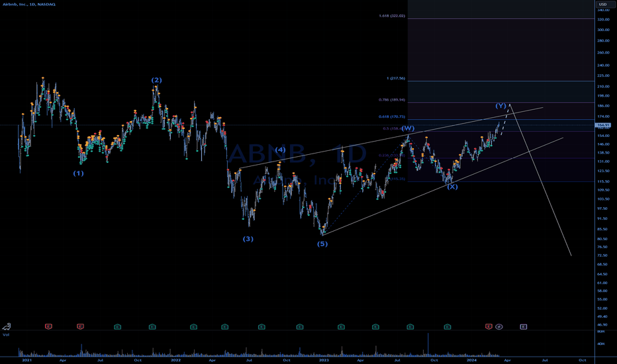Select the (4) wave label
Viewport: 617px width, 364px height.
280,150
